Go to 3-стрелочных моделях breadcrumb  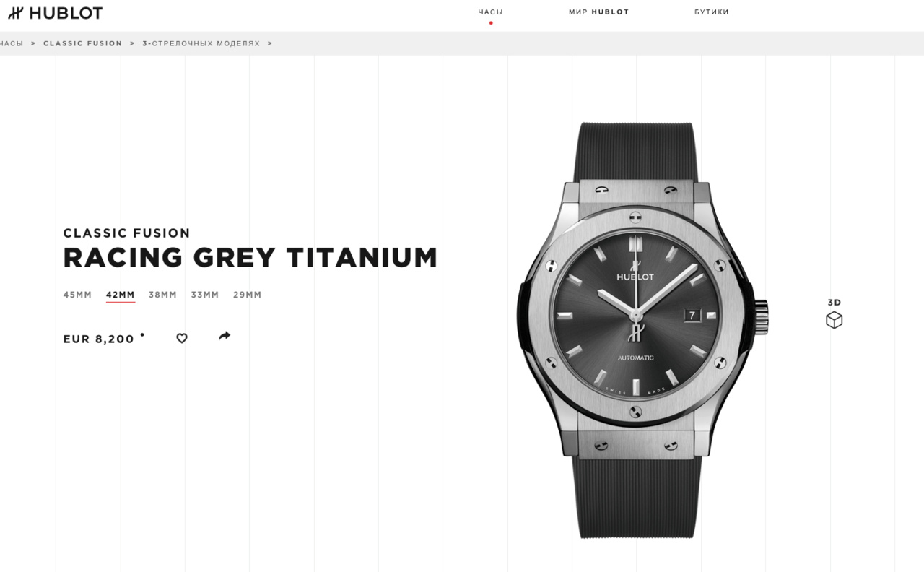(201, 43)
